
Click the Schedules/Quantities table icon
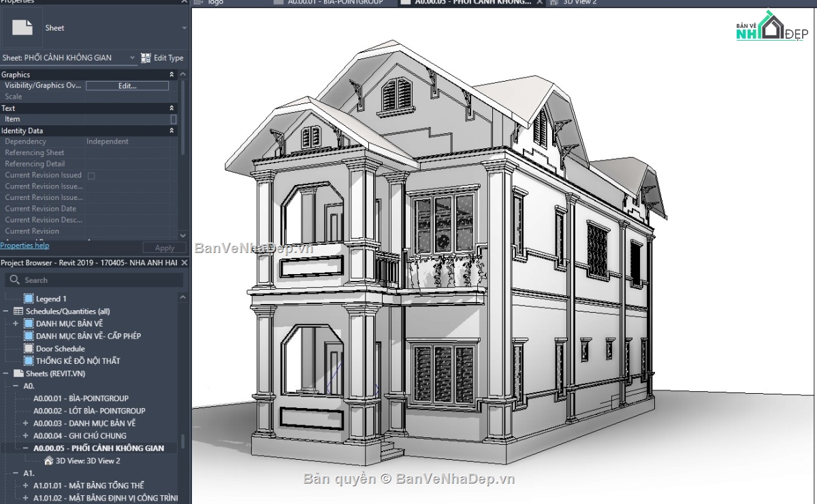coord(18,311)
